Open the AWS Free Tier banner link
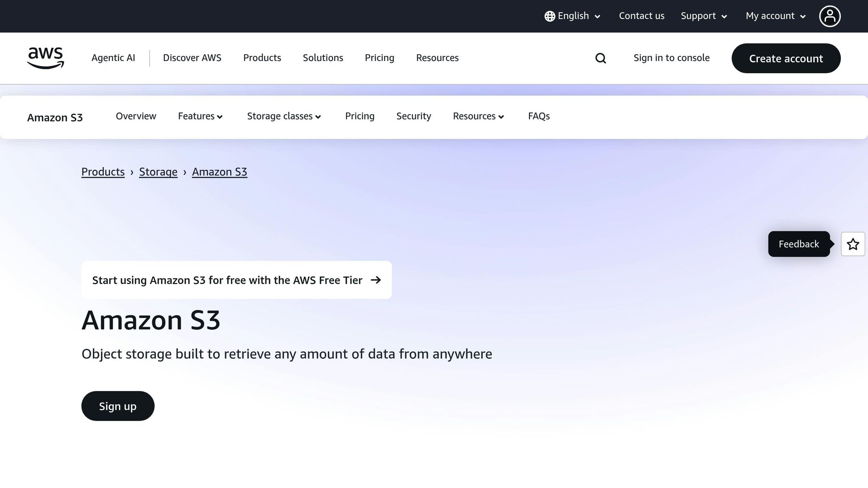Image resolution: width=868 pixels, height=488 pixels. tap(236, 280)
